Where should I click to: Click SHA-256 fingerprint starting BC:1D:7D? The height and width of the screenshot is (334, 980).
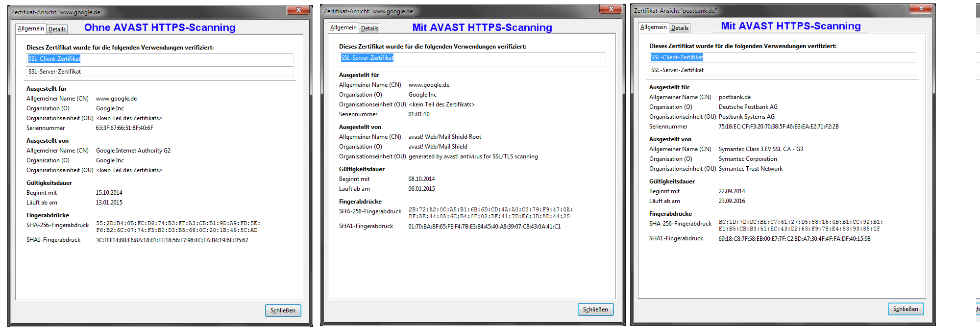point(801,225)
